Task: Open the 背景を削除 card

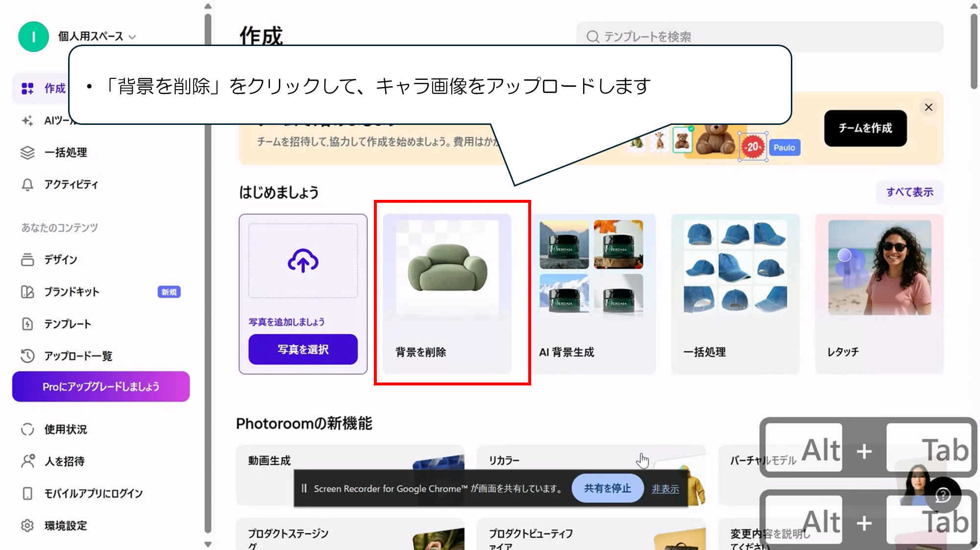Action: pos(447,294)
